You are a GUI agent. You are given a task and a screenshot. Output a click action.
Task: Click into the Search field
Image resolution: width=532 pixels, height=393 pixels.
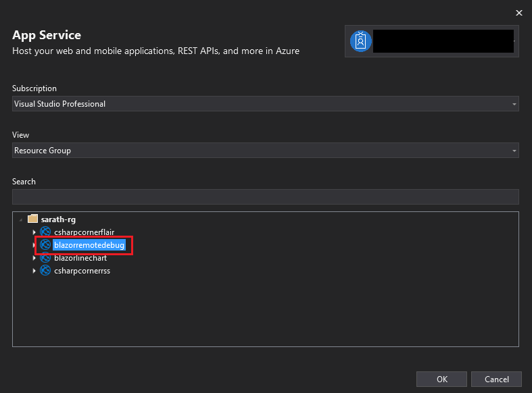coord(265,196)
